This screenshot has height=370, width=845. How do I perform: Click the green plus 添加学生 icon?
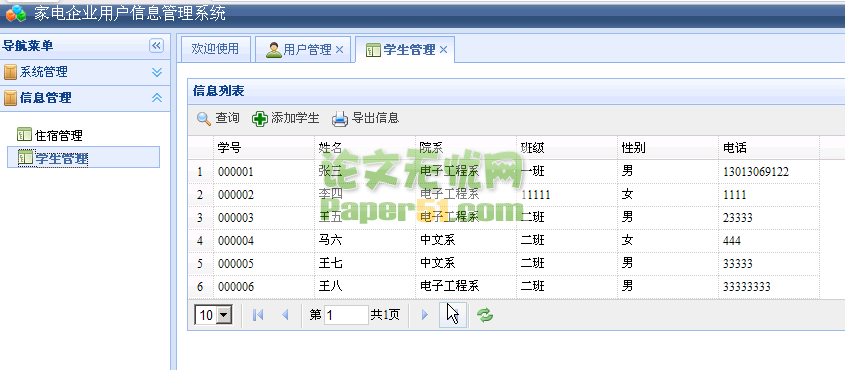[x=260, y=118]
